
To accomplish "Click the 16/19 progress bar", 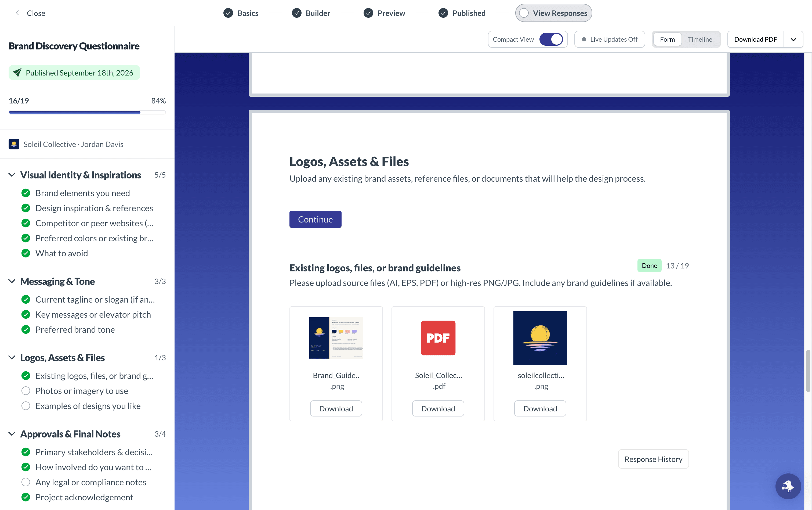I will click(x=87, y=112).
